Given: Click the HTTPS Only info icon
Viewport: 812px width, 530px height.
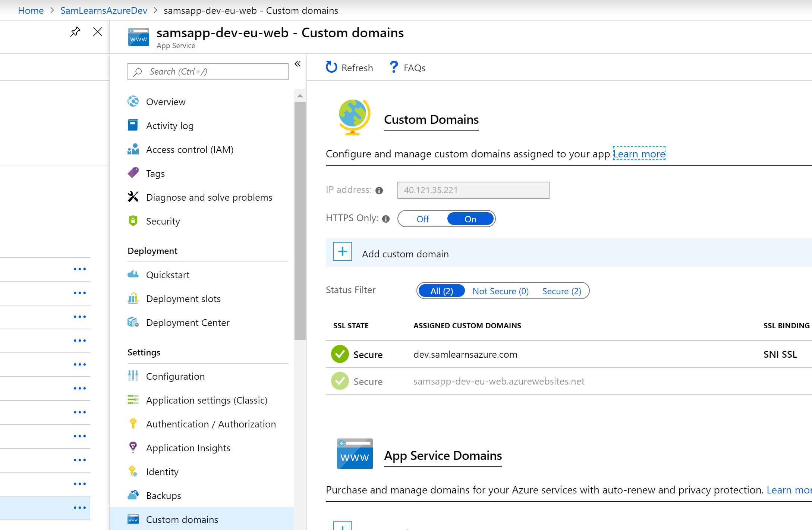Looking at the screenshot, I should point(386,219).
